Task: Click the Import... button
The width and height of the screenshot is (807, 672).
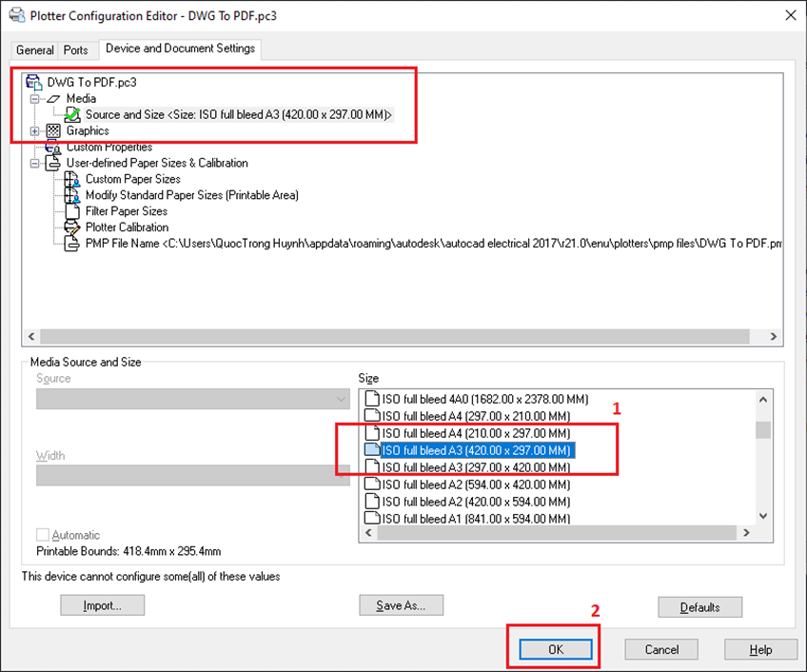Action: tap(102, 605)
